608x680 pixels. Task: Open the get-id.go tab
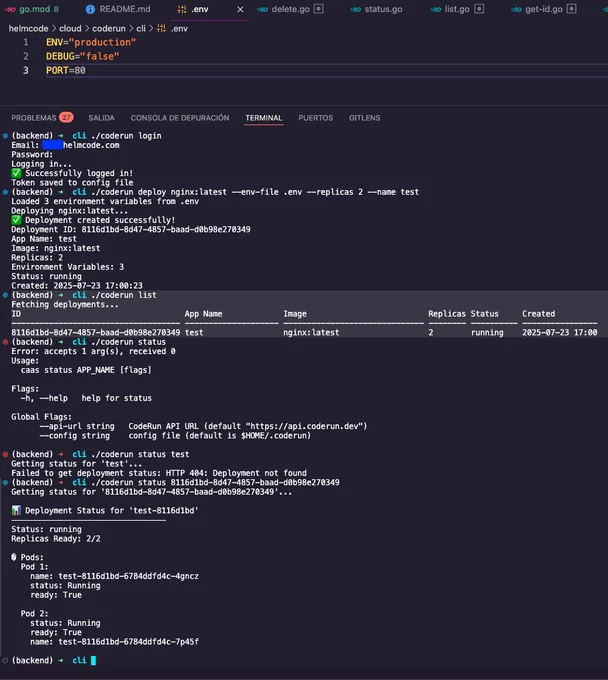point(543,9)
